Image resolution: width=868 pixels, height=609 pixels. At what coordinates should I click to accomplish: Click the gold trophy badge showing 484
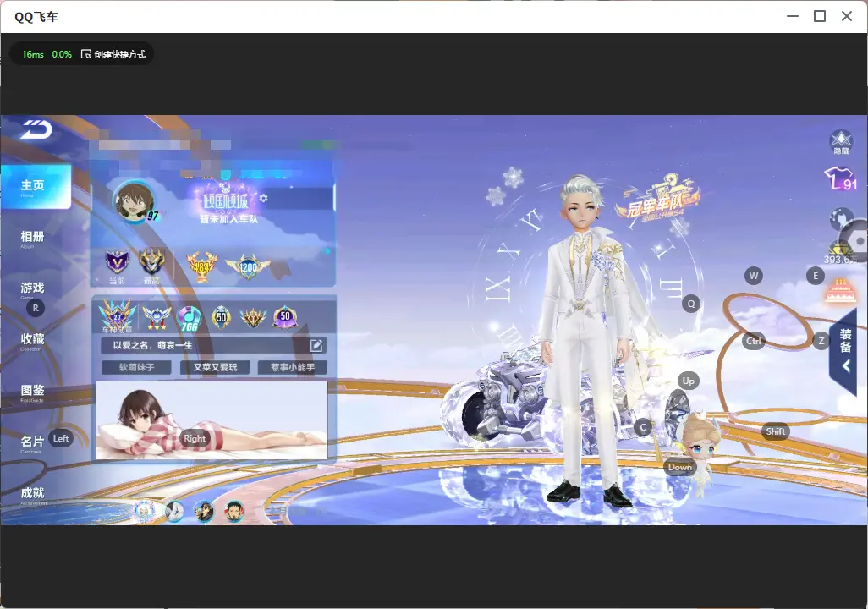pyautogui.click(x=201, y=266)
